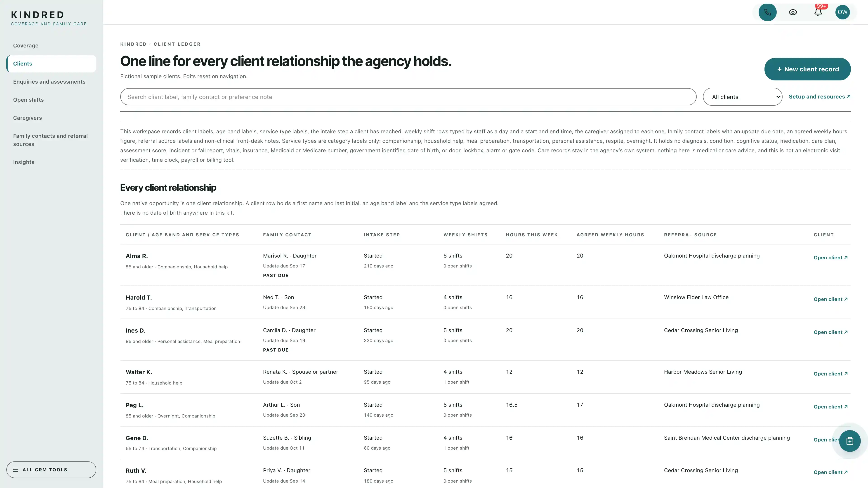Click the phone call icon in header
Screen dimensions: 868x488
pos(767,12)
